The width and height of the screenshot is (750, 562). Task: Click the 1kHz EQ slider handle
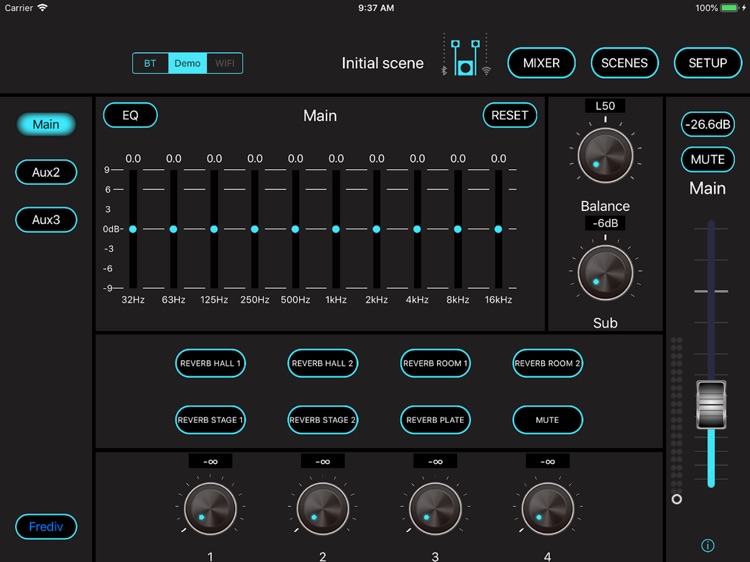pyautogui.click(x=336, y=229)
